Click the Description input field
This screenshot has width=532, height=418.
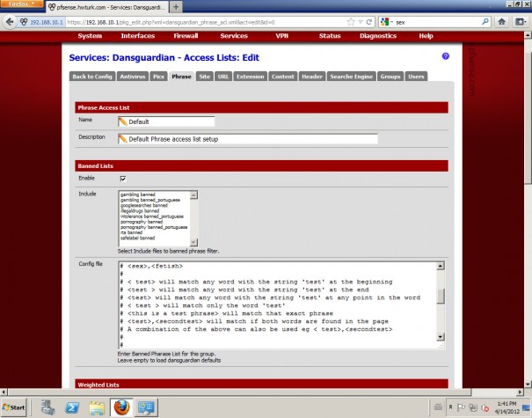click(x=248, y=139)
